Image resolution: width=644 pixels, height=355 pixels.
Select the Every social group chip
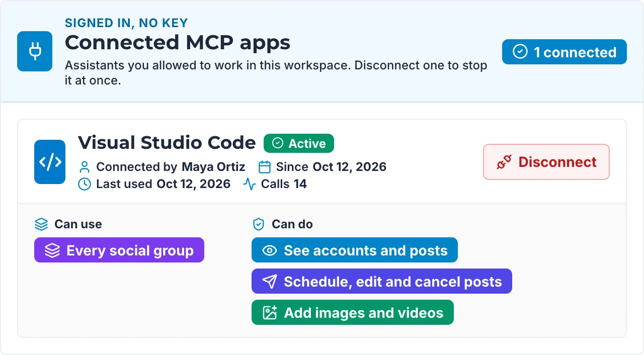pos(119,250)
